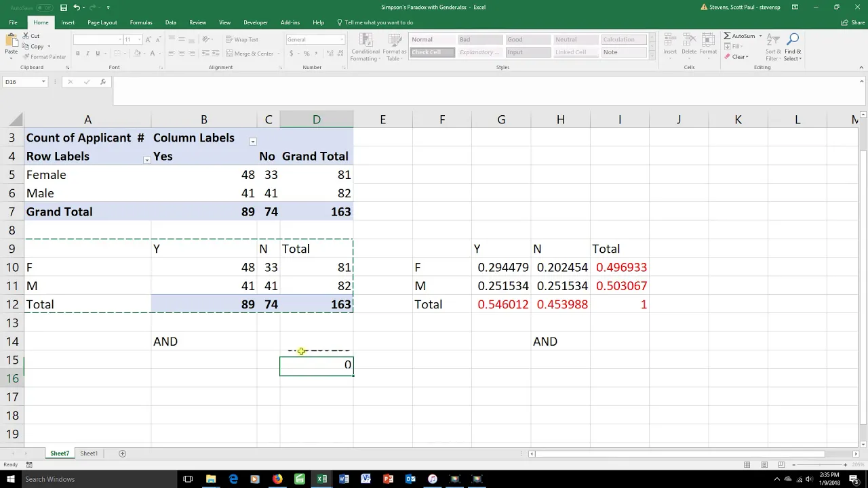Click the Name Box showing D16
This screenshot has width=868, height=488.
[x=24, y=82]
